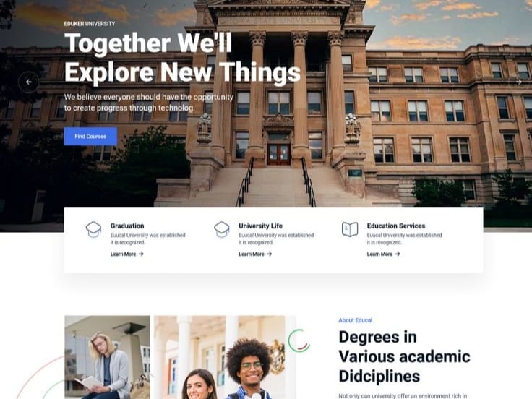Click the next slide arrow icon
Screen dimensions: 532x399
518,82
